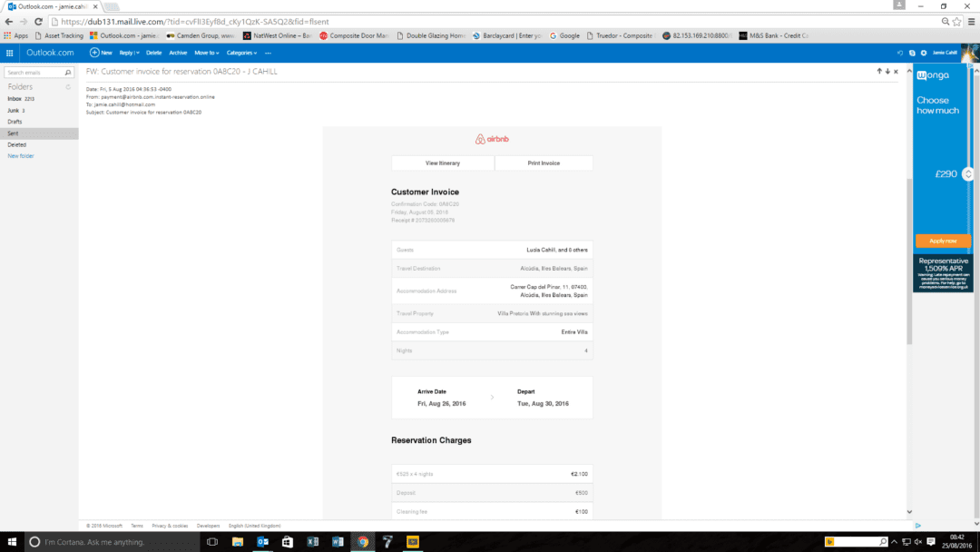
Task: Open Developers footer link
Action: pos(208,526)
